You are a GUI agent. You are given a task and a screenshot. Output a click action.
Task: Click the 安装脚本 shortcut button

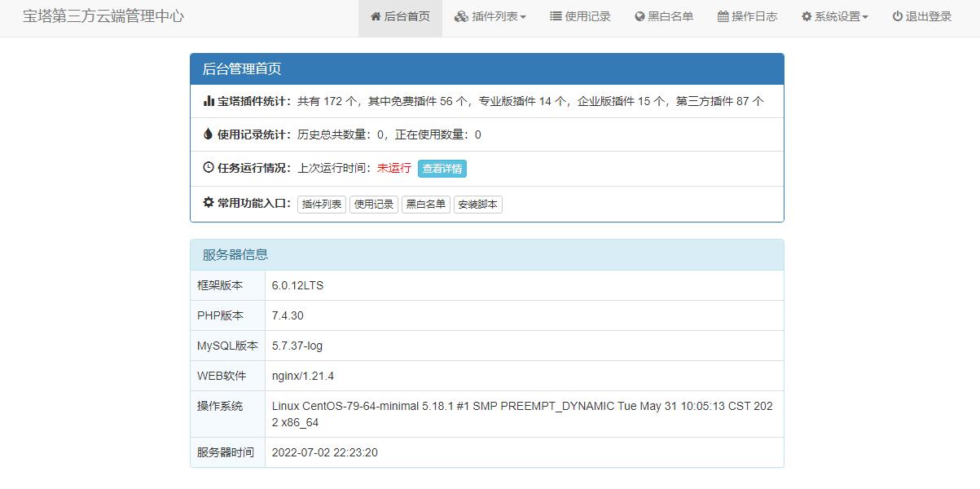(x=478, y=205)
